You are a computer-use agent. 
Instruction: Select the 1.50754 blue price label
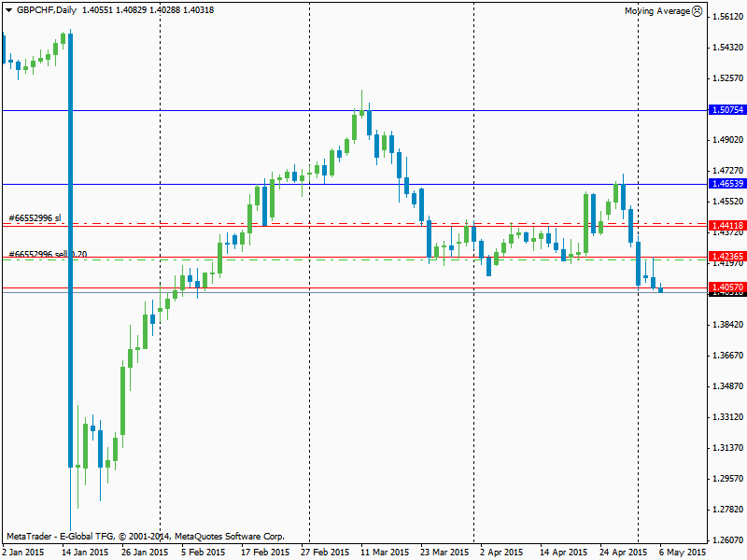(x=727, y=110)
